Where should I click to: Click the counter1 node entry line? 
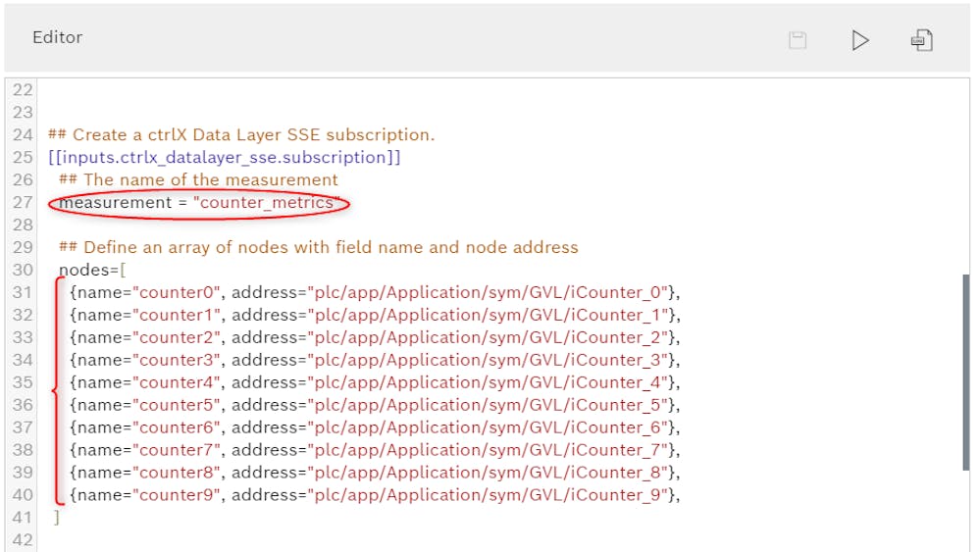click(375, 315)
